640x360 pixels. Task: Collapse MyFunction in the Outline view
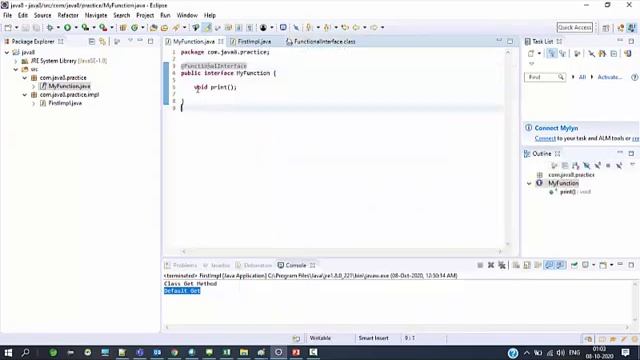click(x=529, y=184)
